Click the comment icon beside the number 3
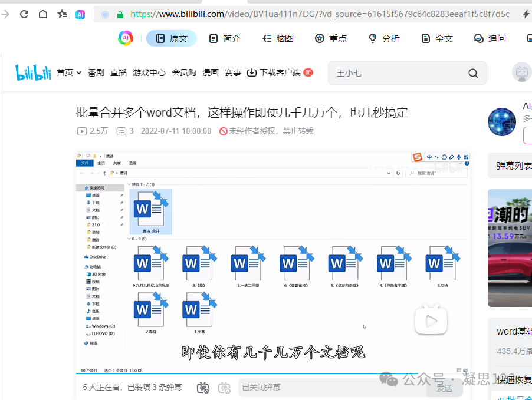The height and width of the screenshot is (400, 532). coord(121,131)
